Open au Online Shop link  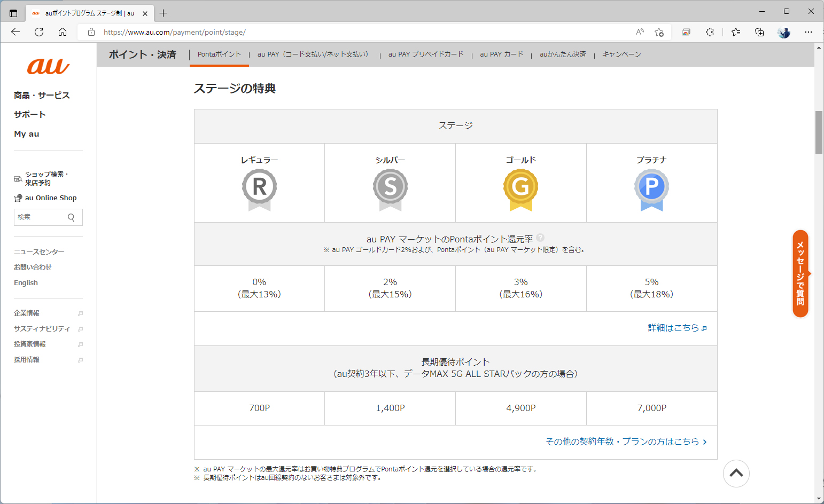tap(51, 198)
